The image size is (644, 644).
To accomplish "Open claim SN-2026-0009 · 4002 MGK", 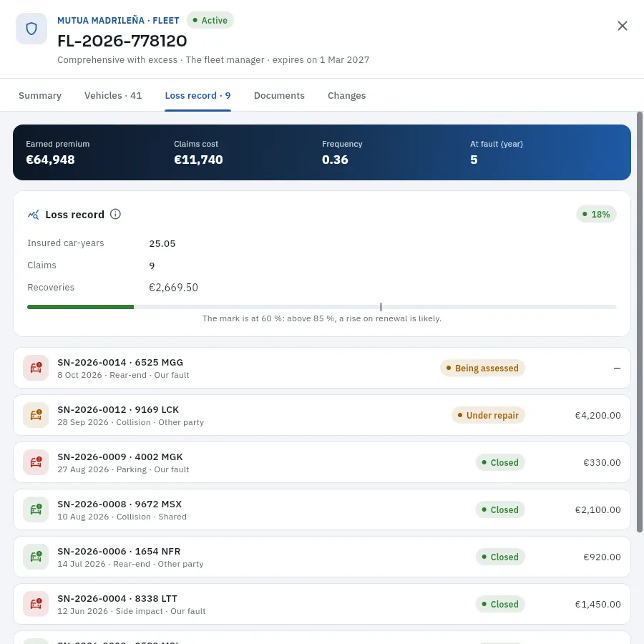I will [x=322, y=462].
